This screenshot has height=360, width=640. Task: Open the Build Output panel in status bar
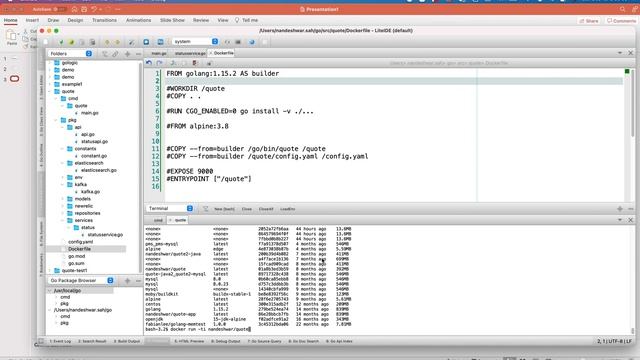pos(127,341)
